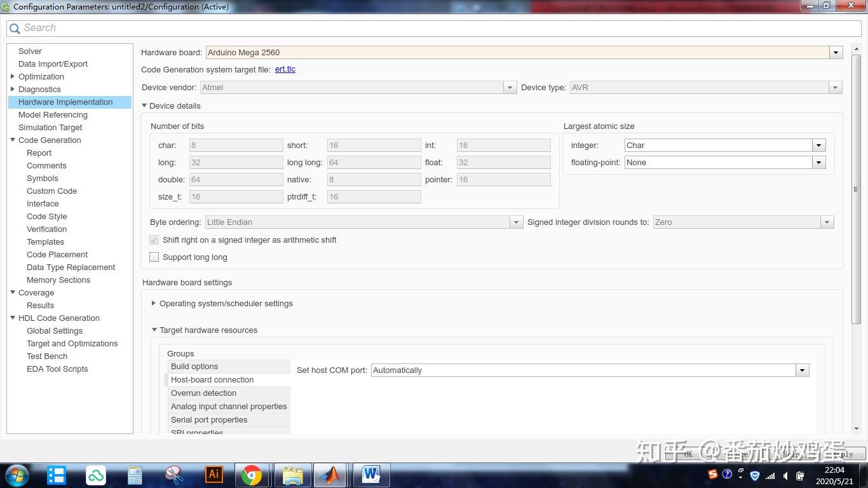Open the Word taskbar icon
This screenshot has width=868, height=488.
point(371,475)
